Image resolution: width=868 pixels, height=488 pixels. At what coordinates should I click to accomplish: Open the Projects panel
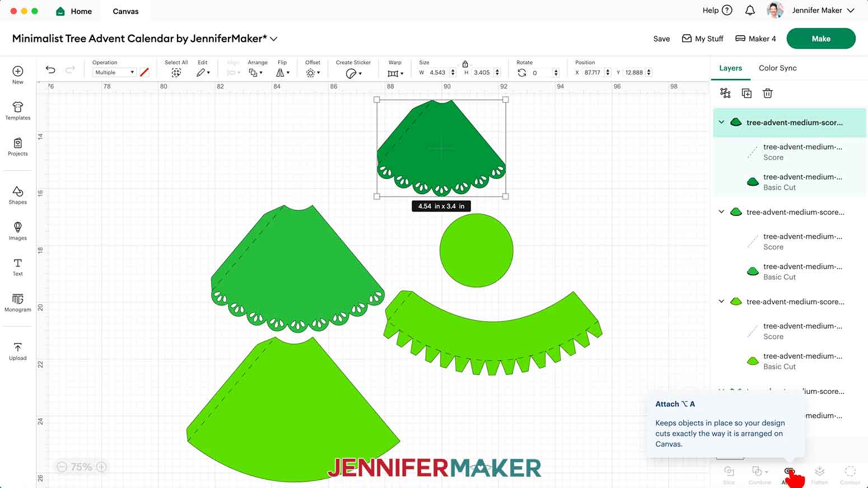pyautogui.click(x=18, y=147)
